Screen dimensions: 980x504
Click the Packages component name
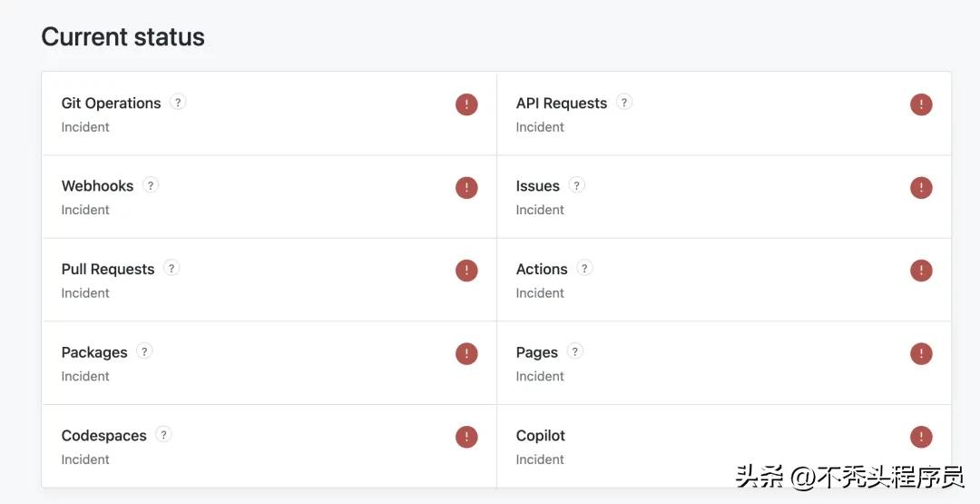point(94,352)
